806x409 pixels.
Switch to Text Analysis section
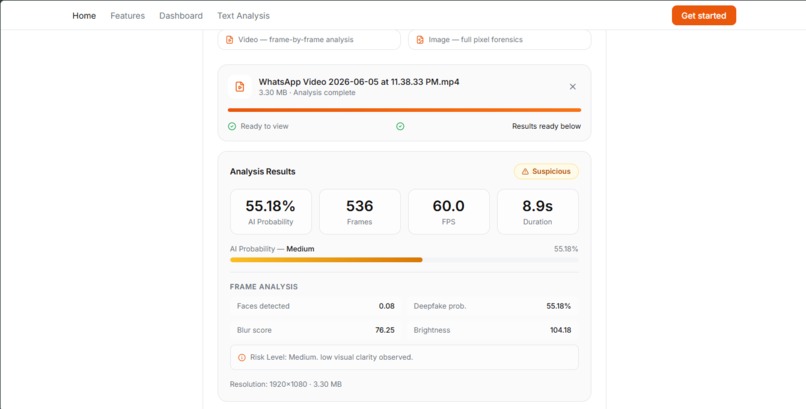click(x=243, y=16)
